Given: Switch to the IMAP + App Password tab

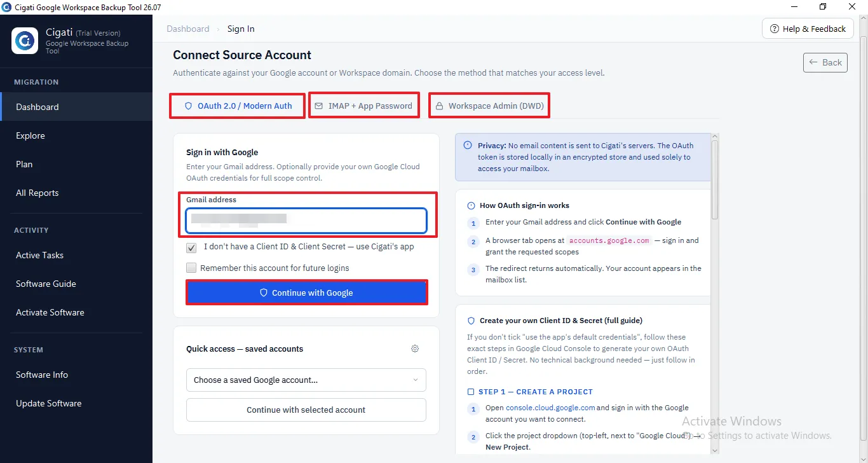Looking at the screenshot, I should (364, 106).
